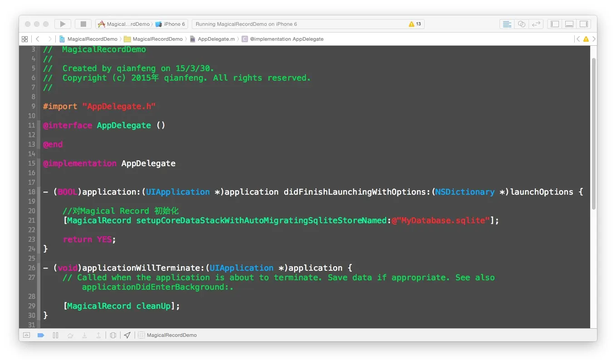616x364 pixels.
Task: Open MagicalRecordDemo project in jump bar
Action: tap(88, 39)
